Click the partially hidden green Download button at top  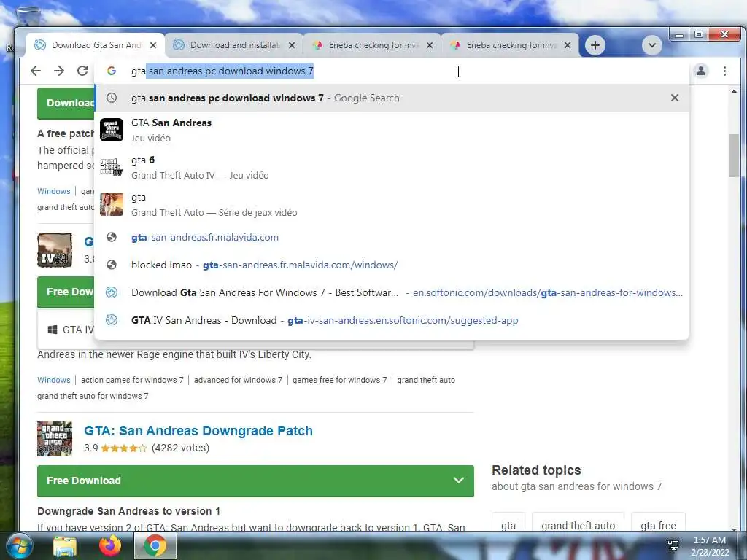66,103
